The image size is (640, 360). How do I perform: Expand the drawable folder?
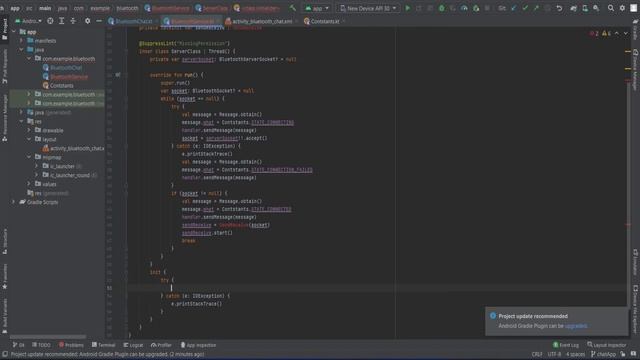pos(29,131)
